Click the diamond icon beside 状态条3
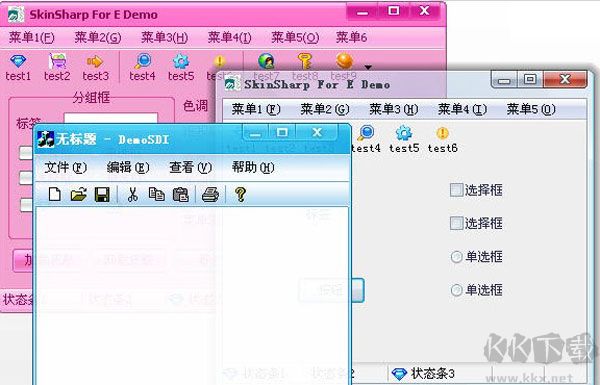The width and height of the screenshot is (600, 385). pos(399,374)
